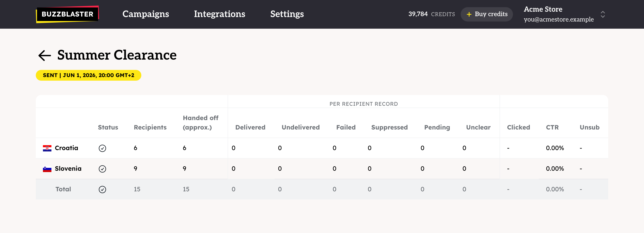Click the SENT date status badge
This screenshot has width=644, height=233.
click(89, 75)
